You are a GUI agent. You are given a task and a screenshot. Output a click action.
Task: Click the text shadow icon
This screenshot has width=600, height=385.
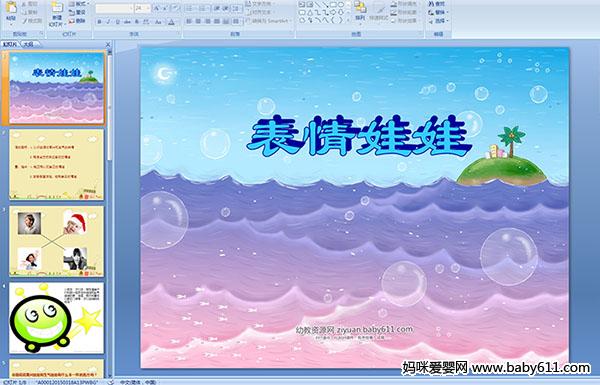(x=136, y=22)
